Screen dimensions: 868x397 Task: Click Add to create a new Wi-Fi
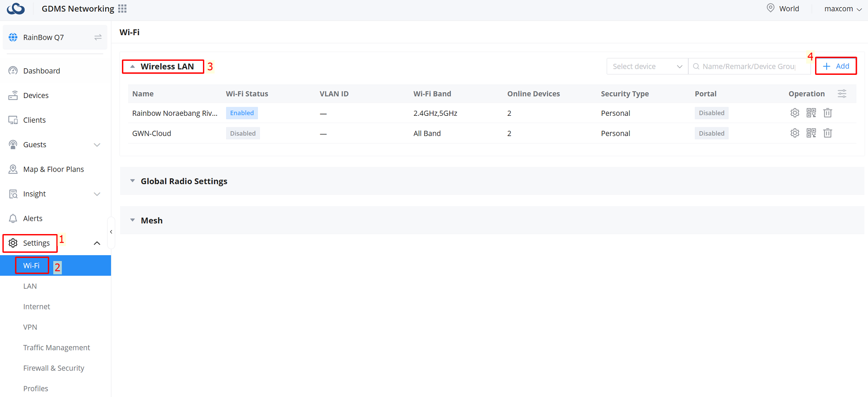pos(836,66)
